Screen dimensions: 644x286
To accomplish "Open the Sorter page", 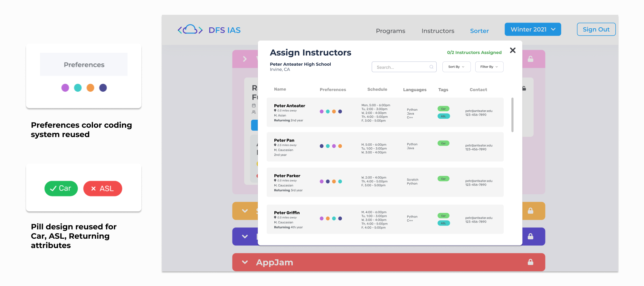I will pyautogui.click(x=479, y=31).
